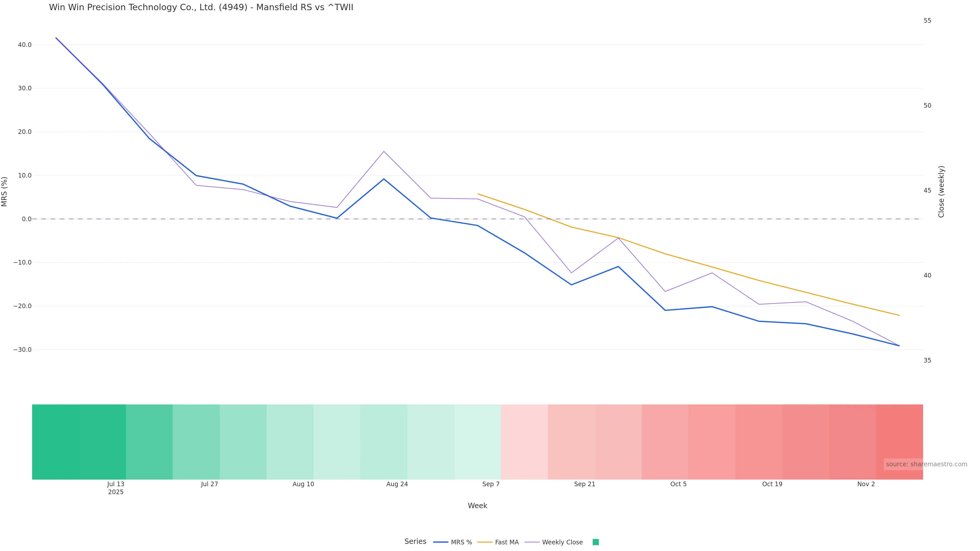Toggle the Fast MA legend series
The height and width of the screenshot is (551, 980).
[x=507, y=542]
